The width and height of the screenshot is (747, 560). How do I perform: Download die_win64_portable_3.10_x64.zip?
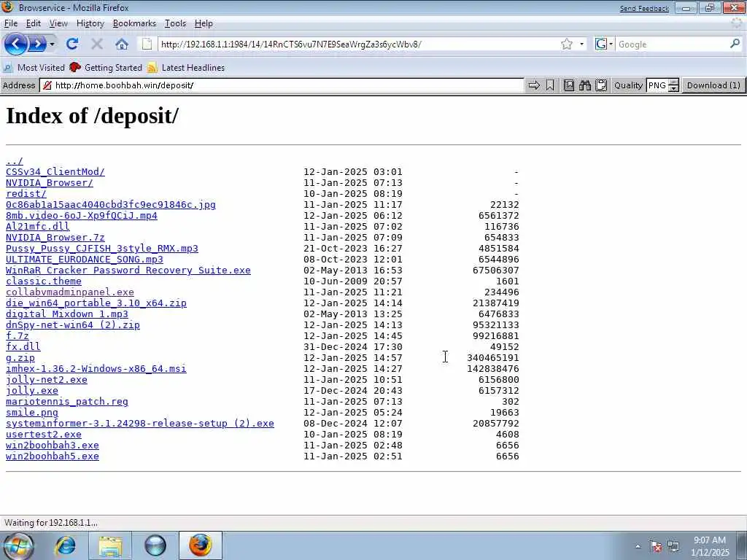coord(96,303)
